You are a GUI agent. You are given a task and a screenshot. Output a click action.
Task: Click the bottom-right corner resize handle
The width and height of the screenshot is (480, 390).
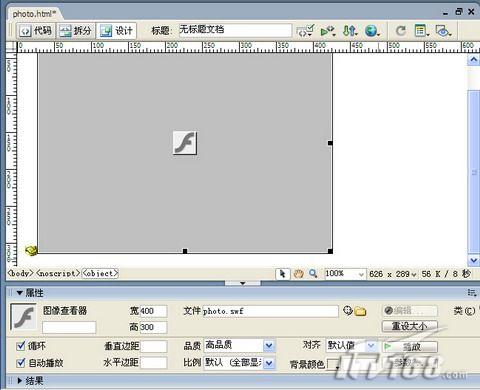(330, 251)
